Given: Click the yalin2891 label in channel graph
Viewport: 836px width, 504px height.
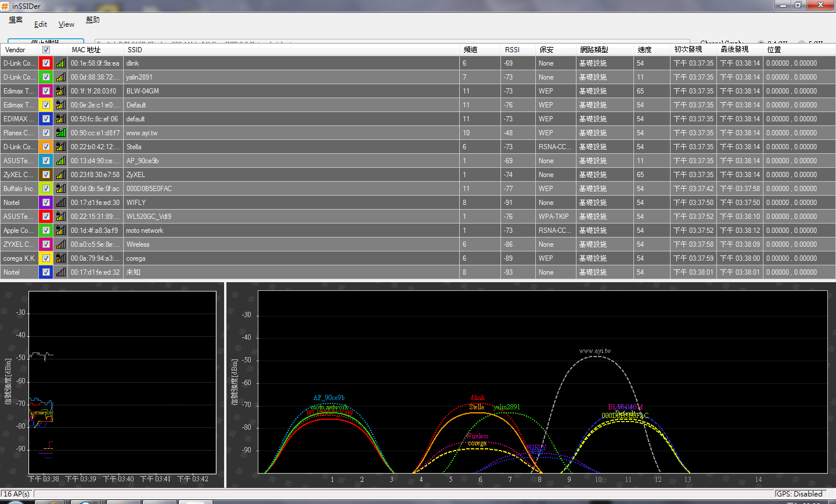Looking at the screenshot, I should pos(507,407).
